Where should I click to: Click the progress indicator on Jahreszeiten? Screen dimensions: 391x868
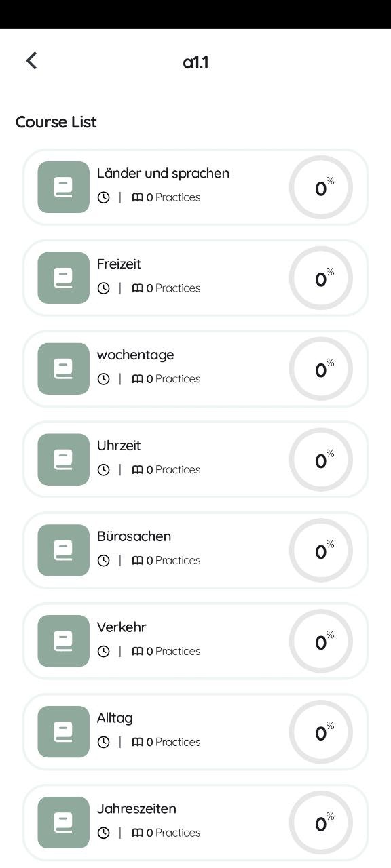[x=320, y=822]
